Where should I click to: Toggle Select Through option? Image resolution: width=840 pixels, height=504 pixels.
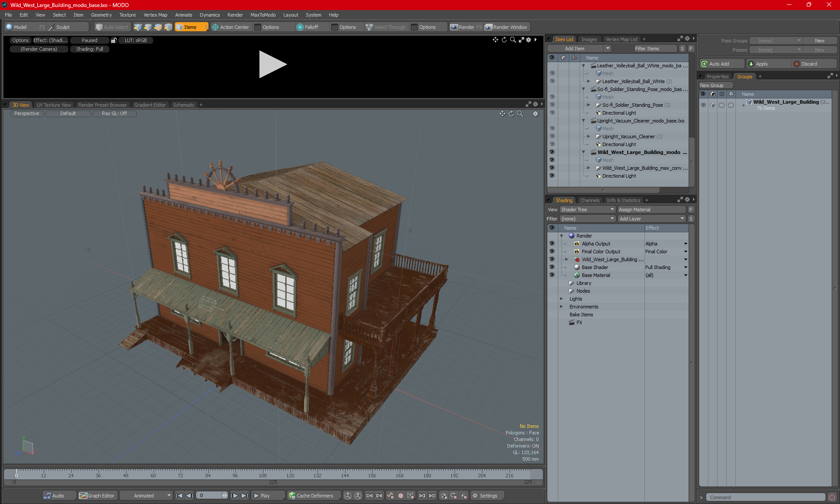(x=386, y=27)
